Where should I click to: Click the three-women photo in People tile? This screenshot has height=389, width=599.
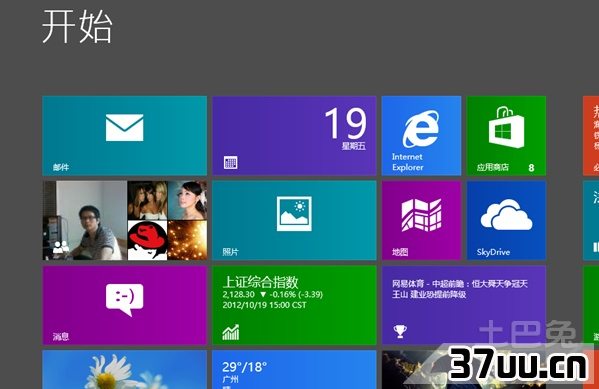[147, 200]
